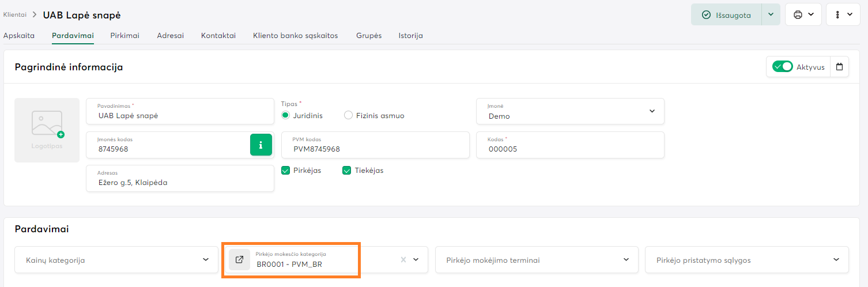Click into the Adresas input field
Screen dimensions: 868x287
180,182
